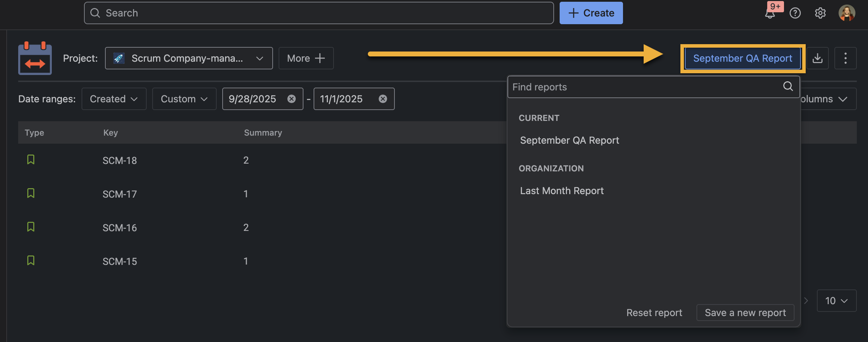The width and height of the screenshot is (868, 342).
Task: Clear the 11/1/2025 end date
Action: [383, 99]
